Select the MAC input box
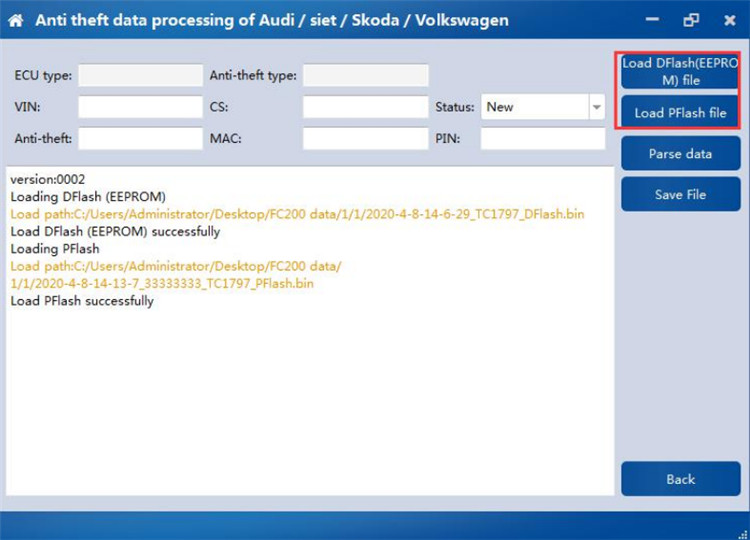The image size is (750, 540). 365,138
